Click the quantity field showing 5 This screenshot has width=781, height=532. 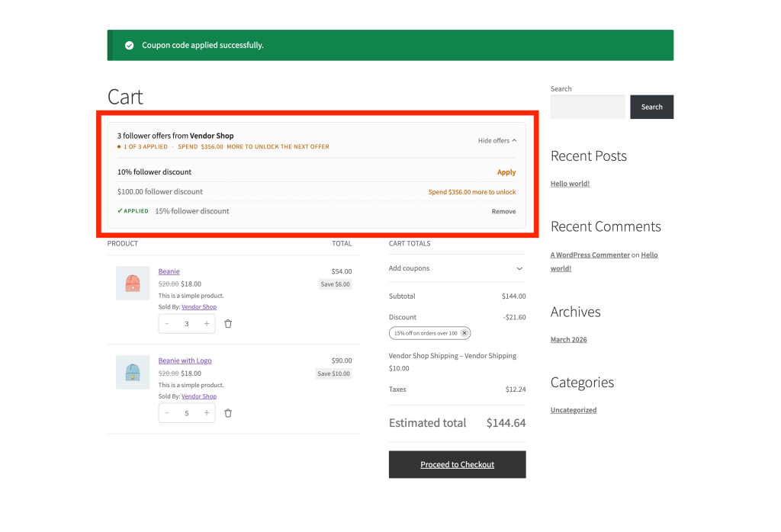[x=187, y=413]
